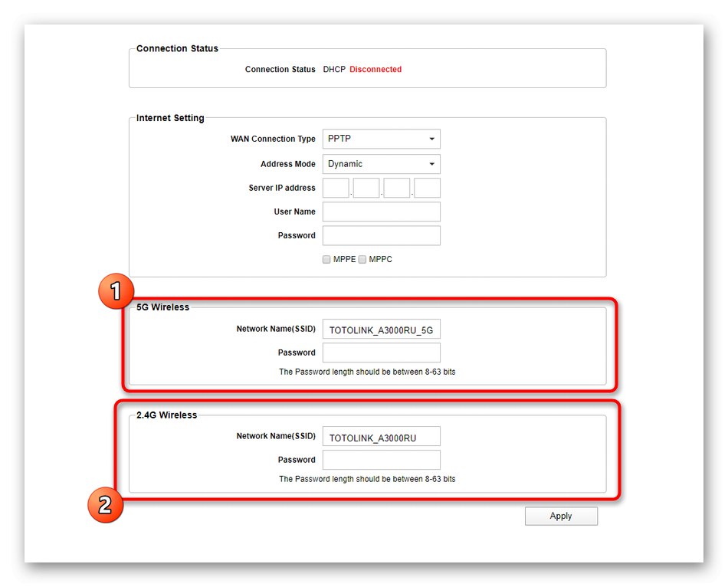Click the third Server IP address octet field
This screenshot has width=728, height=587.
pos(397,188)
